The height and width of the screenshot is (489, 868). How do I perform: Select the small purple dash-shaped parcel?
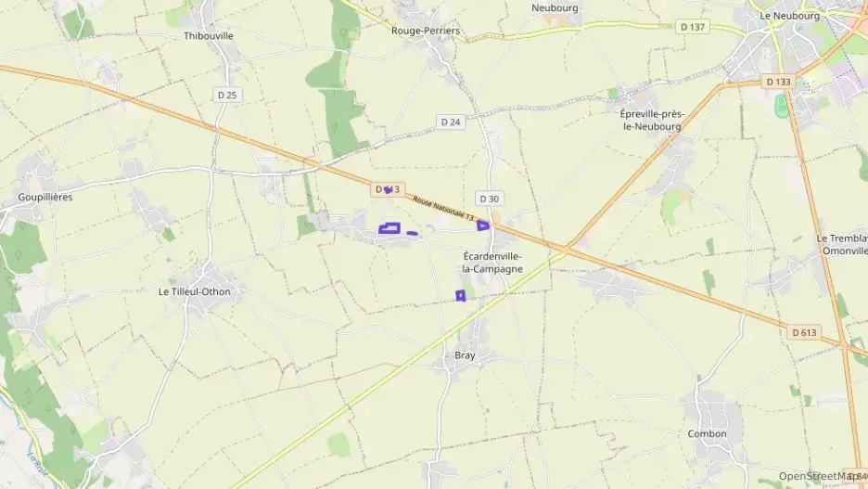[413, 233]
